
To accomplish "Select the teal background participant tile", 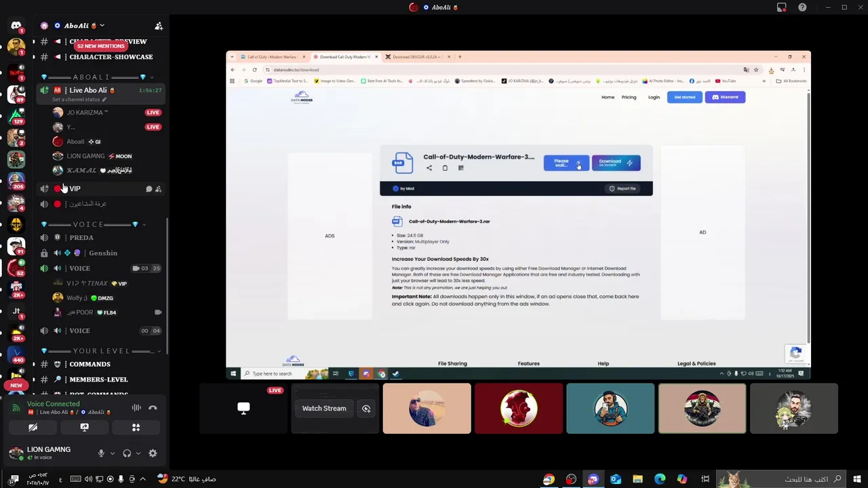I will pos(610,409).
